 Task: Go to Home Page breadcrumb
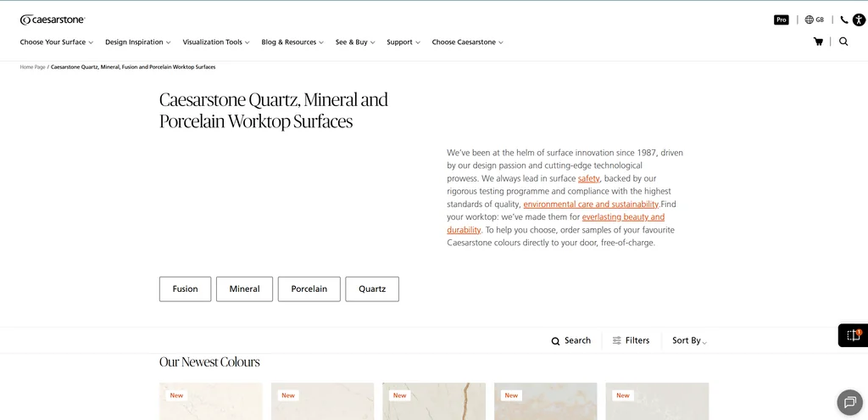coord(32,67)
